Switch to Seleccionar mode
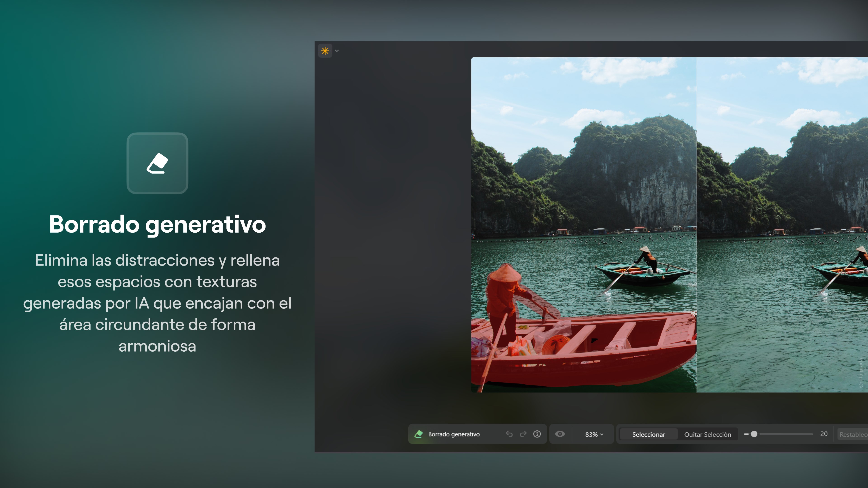 click(x=648, y=434)
